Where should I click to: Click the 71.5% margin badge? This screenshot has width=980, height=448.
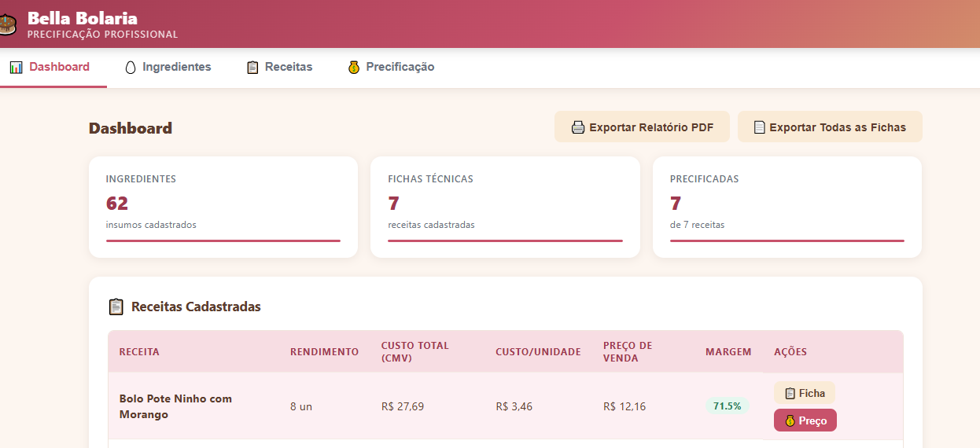tap(728, 406)
